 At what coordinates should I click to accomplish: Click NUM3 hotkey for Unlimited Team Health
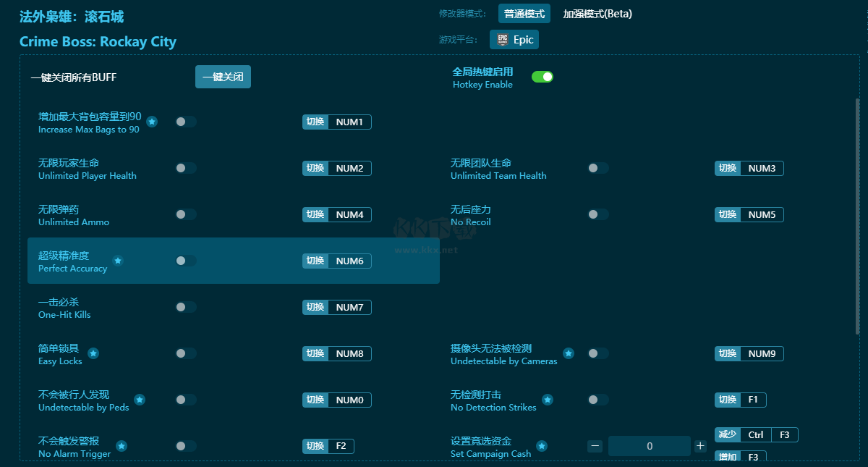(749, 168)
